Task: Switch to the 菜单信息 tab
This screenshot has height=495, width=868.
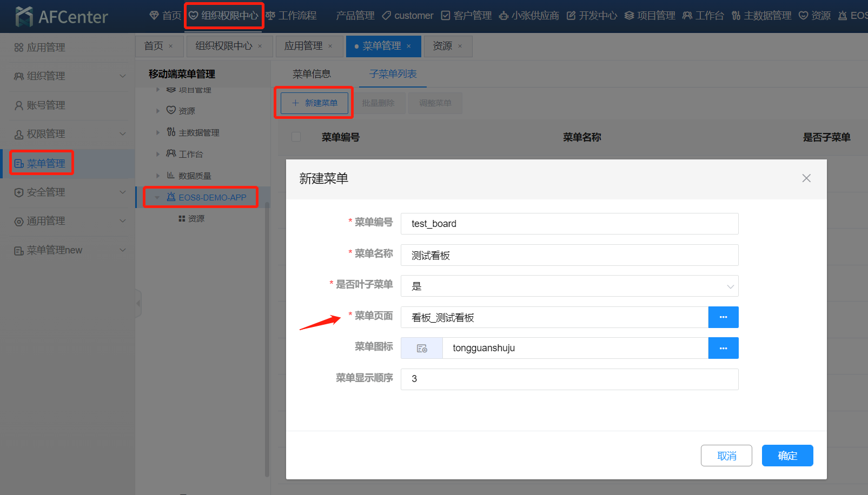Action: [x=312, y=74]
